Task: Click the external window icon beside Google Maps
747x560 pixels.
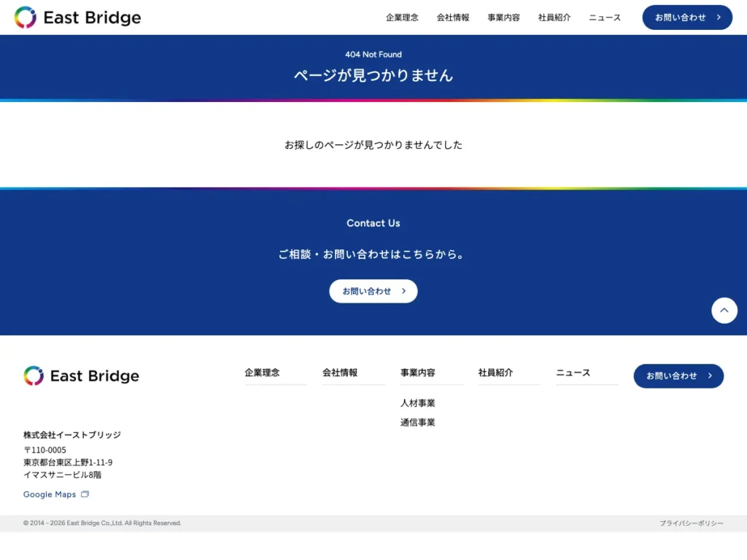Action: (85, 494)
